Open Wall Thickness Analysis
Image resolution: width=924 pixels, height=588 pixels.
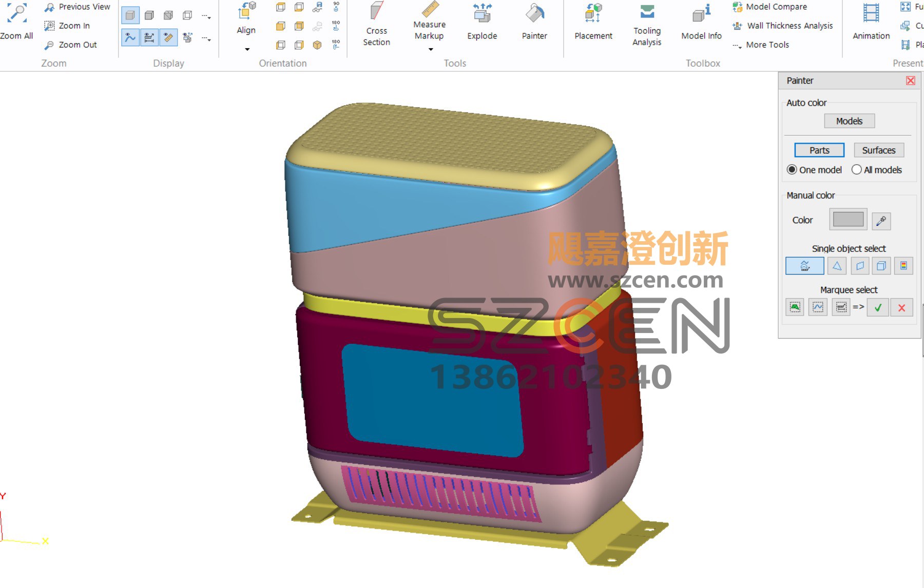(782, 26)
